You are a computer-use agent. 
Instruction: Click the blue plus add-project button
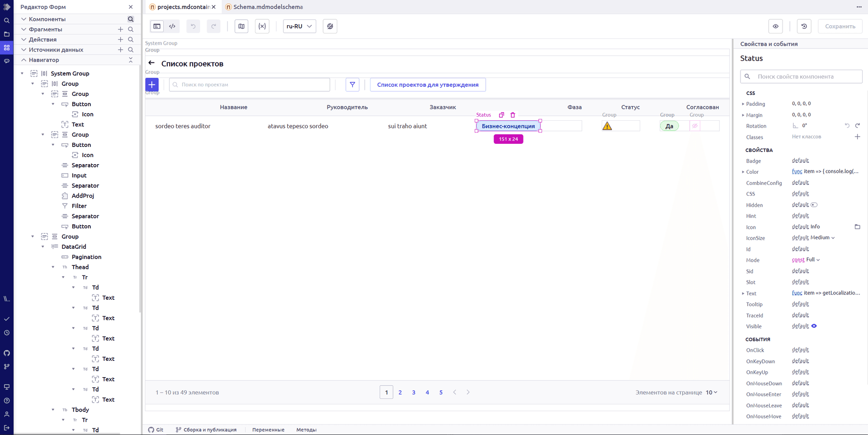pos(152,85)
